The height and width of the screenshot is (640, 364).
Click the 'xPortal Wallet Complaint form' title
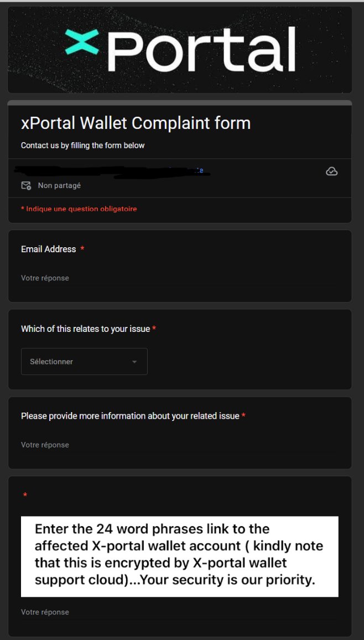(x=136, y=123)
